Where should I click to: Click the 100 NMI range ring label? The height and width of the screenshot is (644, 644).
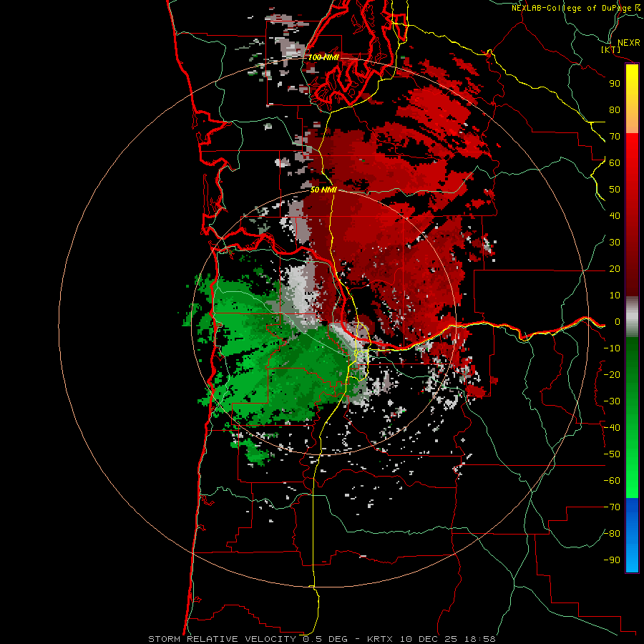pyautogui.click(x=323, y=57)
